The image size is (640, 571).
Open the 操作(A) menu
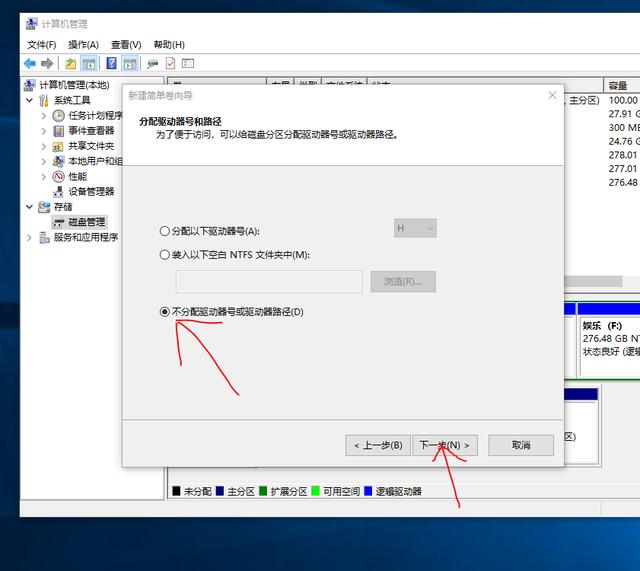coord(83,44)
